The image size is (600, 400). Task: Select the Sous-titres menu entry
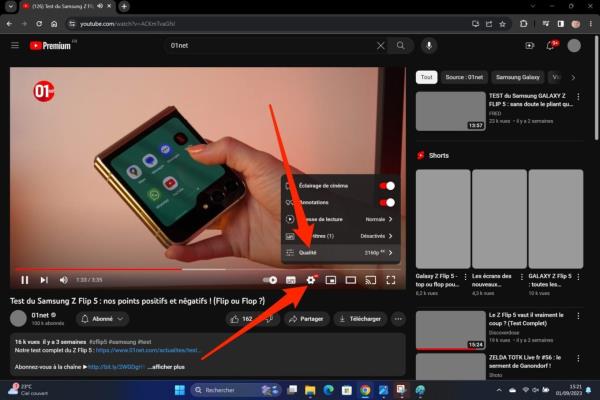point(340,236)
